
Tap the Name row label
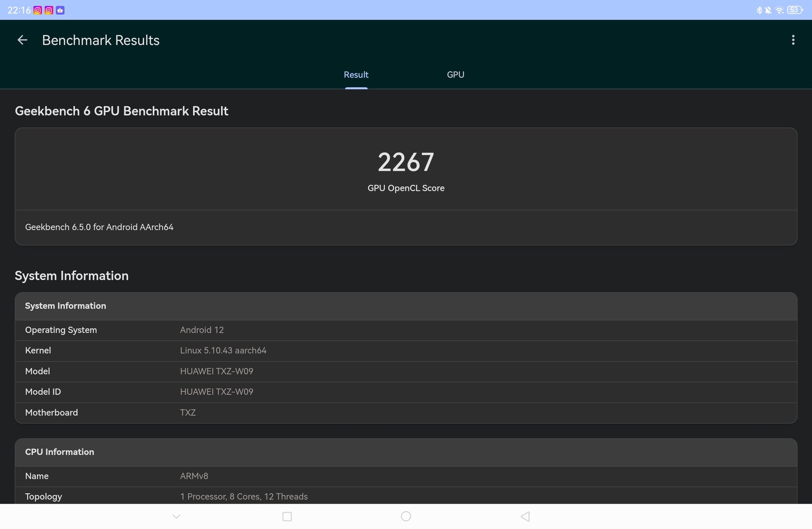coord(37,476)
